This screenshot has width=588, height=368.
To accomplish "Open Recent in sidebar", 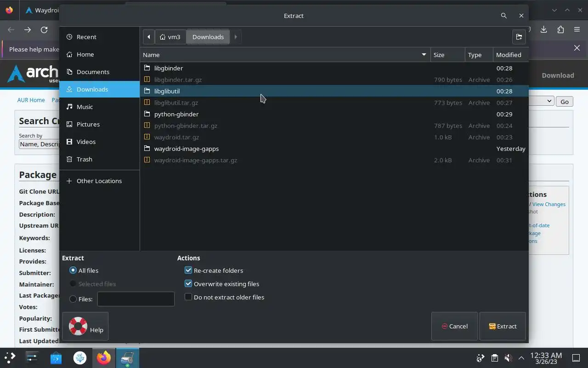I will [100, 37].
